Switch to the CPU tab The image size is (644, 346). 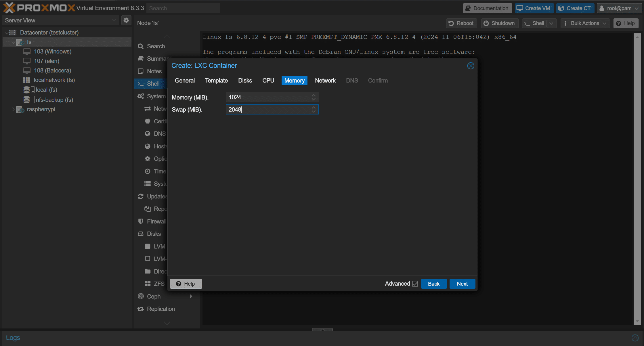tap(268, 81)
